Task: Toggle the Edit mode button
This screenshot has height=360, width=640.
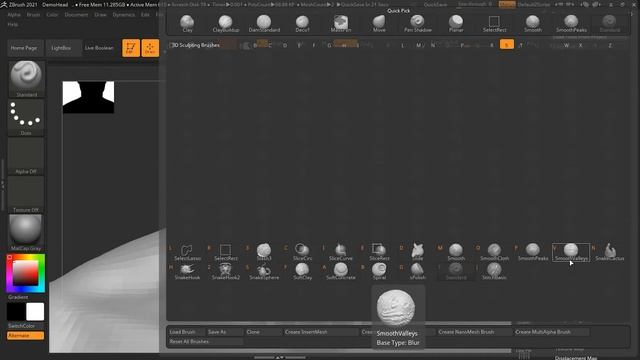Action: click(x=131, y=48)
